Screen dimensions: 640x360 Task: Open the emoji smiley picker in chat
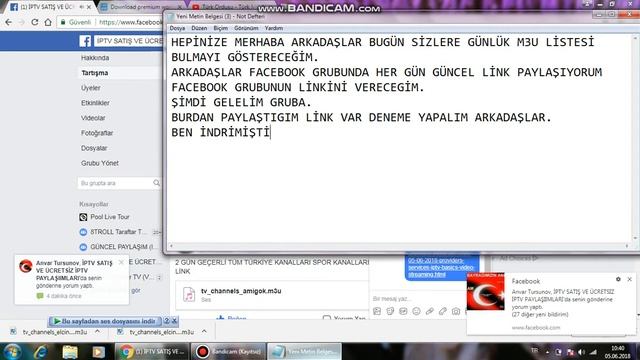[416, 311]
